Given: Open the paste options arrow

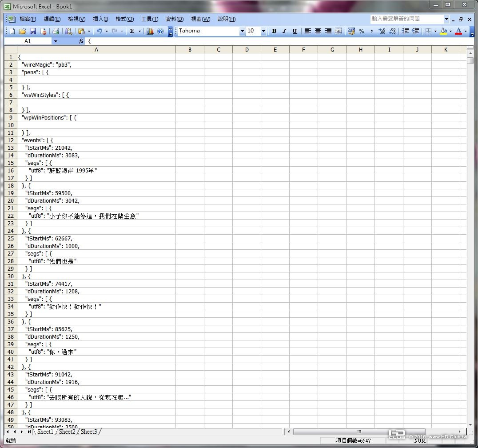Looking at the screenshot, I should pos(89,31).
